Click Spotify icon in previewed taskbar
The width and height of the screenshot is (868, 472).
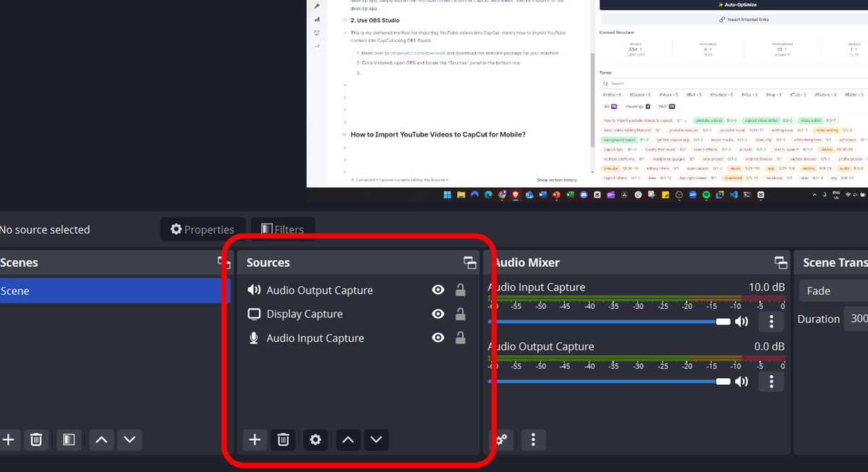[706, 194]
